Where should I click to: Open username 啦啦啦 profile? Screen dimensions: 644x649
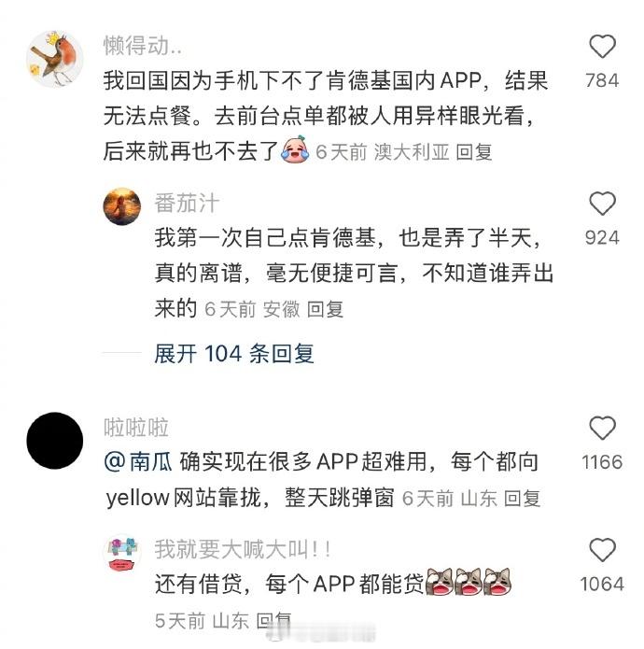tap(136, 427)
